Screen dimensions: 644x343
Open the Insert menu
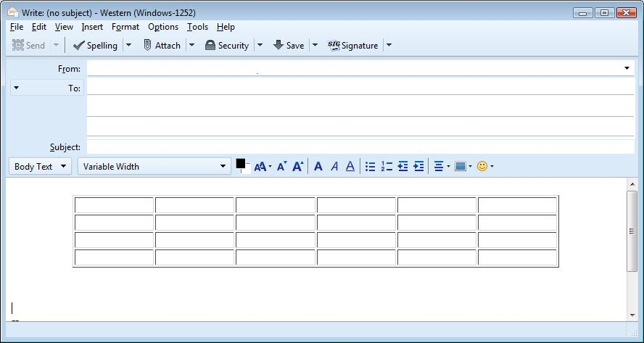point(92,27)
